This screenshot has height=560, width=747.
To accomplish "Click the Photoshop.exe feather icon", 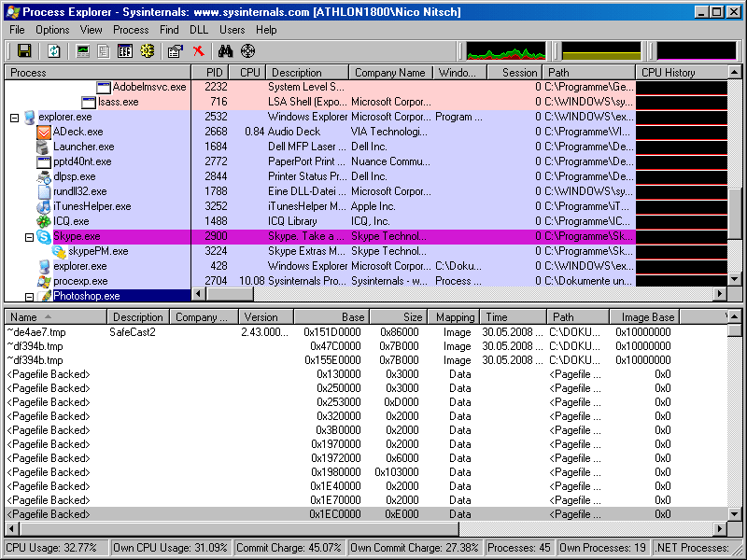I will coord(46,296).
